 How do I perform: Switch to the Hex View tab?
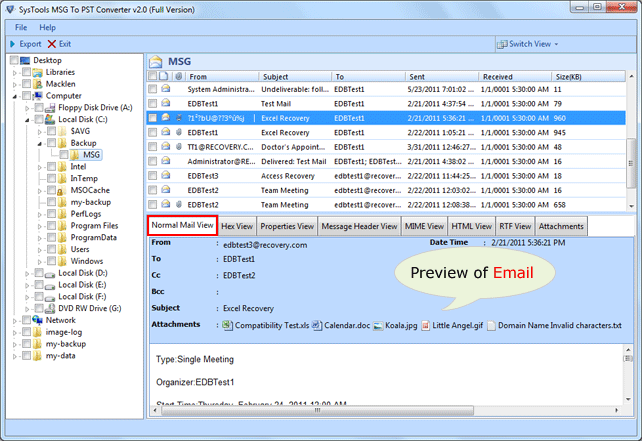237,226
